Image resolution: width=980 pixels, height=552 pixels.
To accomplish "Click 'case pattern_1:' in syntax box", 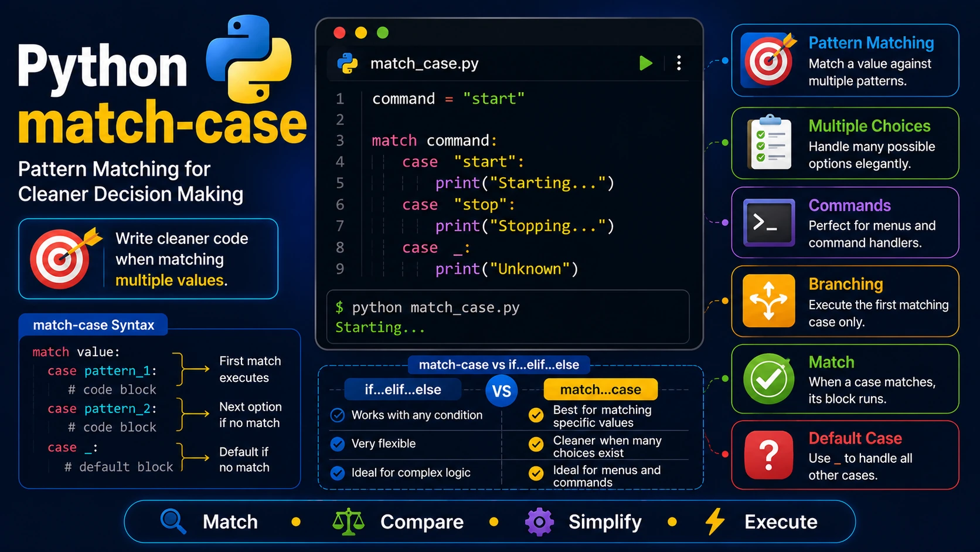I will coord(102,371).
